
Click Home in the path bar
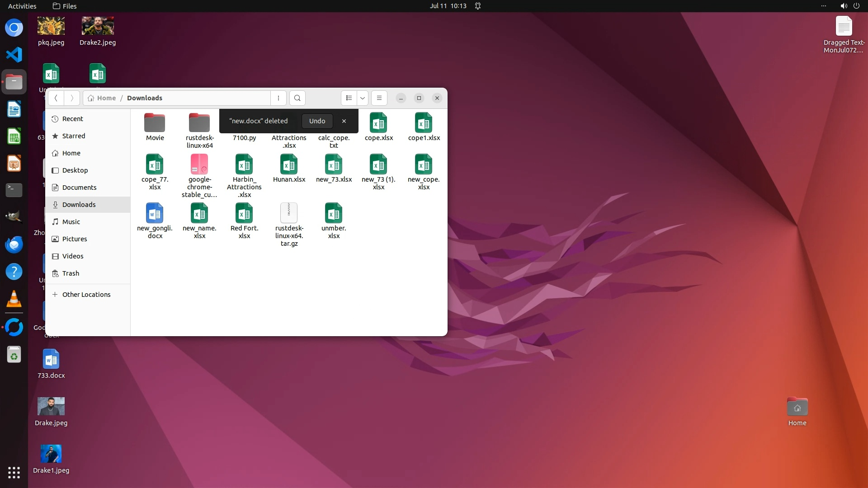click(x=106, y=98)
